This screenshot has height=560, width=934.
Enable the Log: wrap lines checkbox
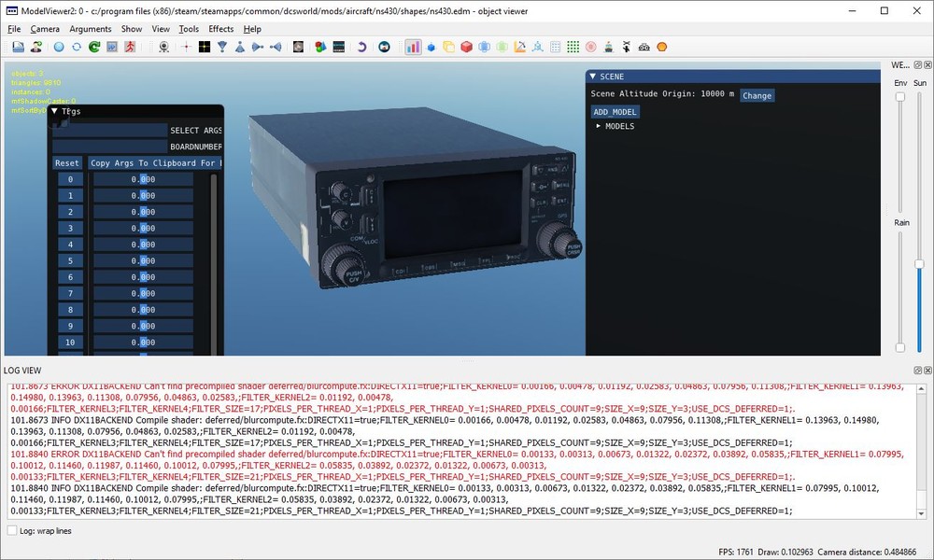click(x=12, y=530)
